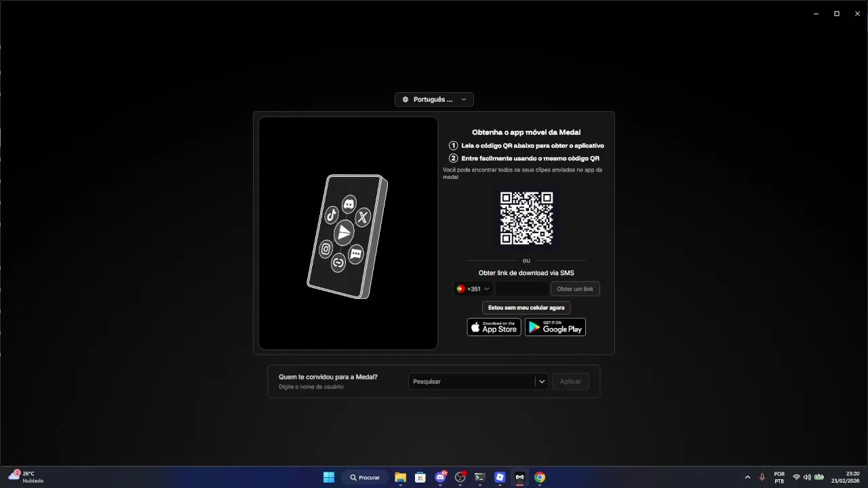The image size is (868, 488).
Task: Click the Instagram icon on the phone illustration
Action: [325, 249]
